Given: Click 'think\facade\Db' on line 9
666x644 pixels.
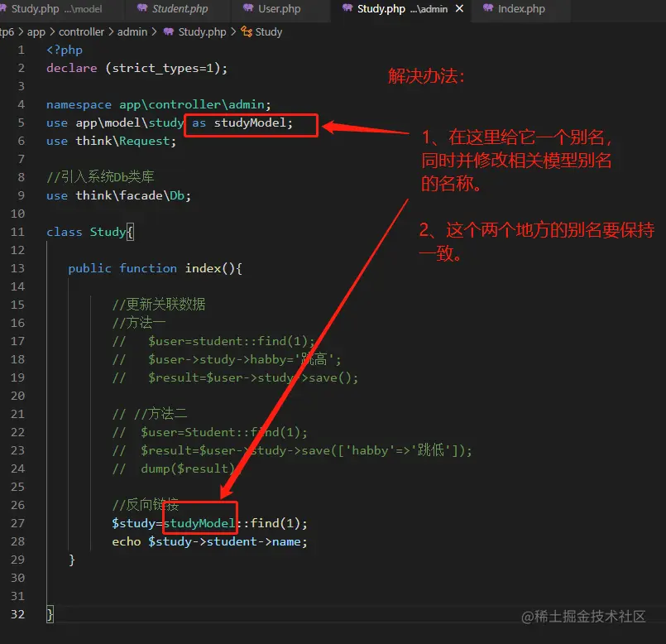Looking at the screenshot, I should pyautogui.click(x=130, y=195).
